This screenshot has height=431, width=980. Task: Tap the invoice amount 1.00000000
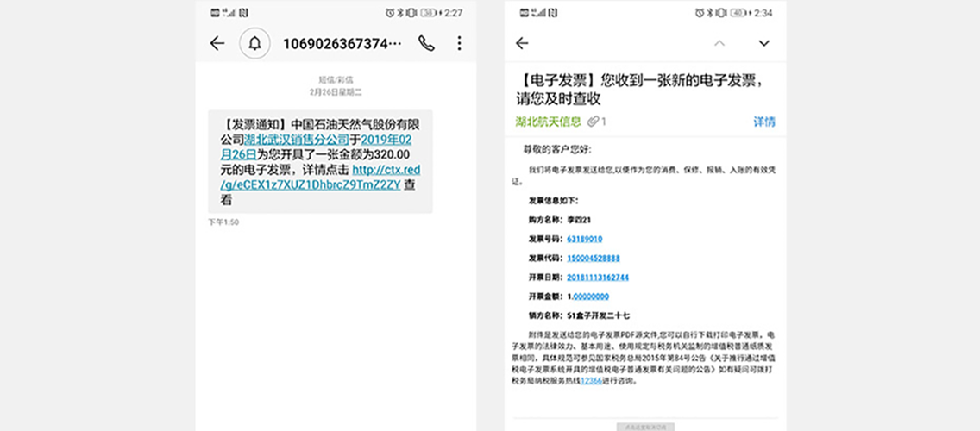(x=587, y=296)
